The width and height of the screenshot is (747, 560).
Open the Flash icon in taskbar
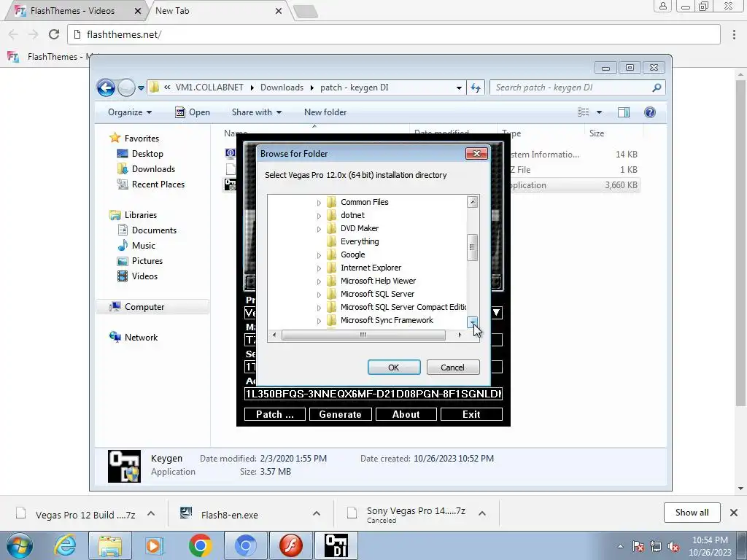[290, 545]
